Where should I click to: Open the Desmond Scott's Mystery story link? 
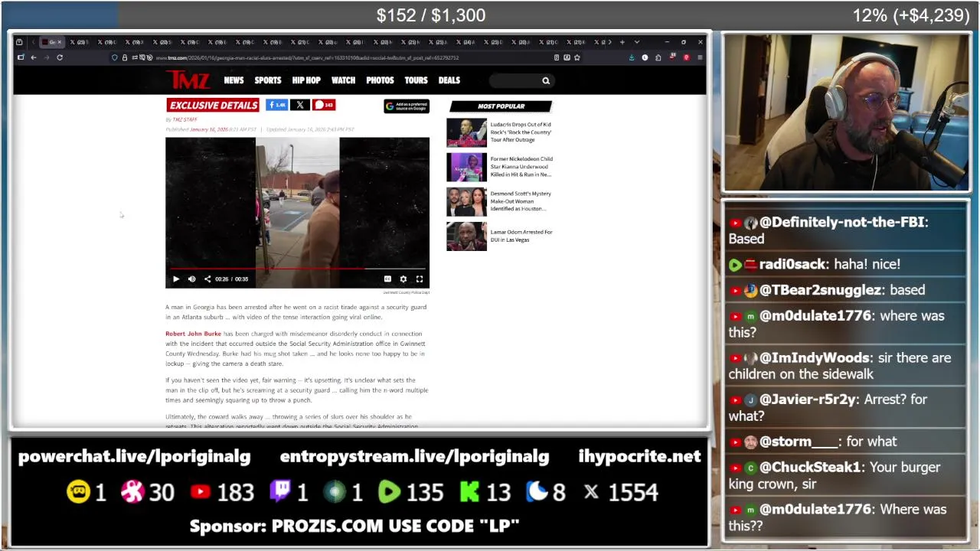click(x=521, y=201)
